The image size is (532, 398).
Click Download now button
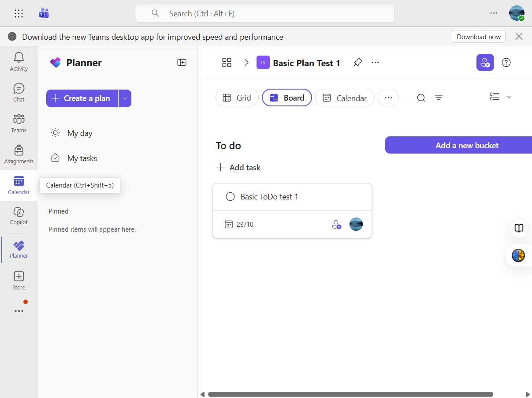(479, 37)
